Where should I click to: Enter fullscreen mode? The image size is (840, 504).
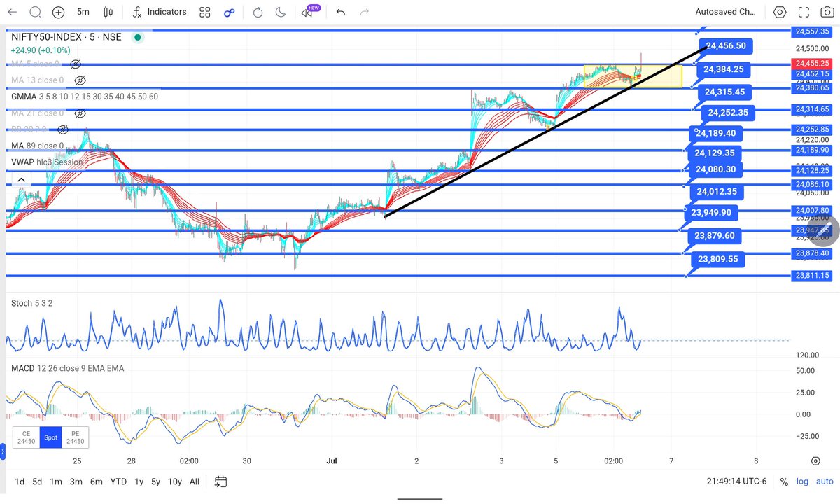(802, 12)
